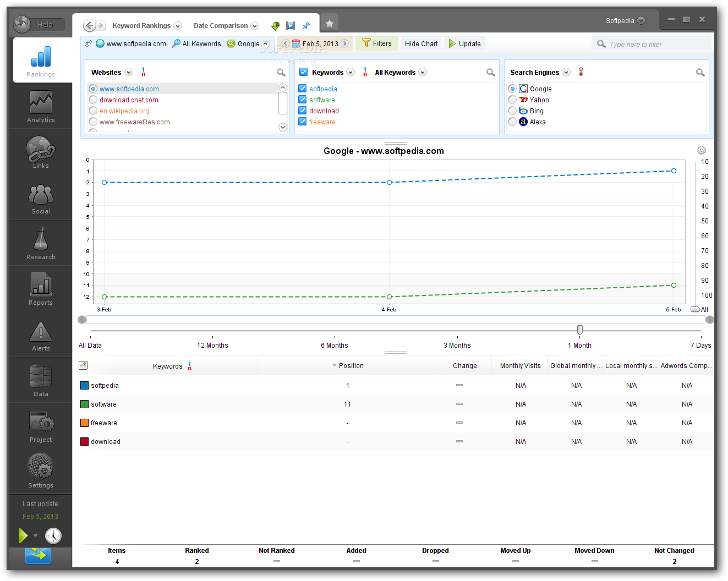The width and height of the screenshot is (728, 581).
Task: Click Websites list scrollbar down arrow
Action: (283, 127)
